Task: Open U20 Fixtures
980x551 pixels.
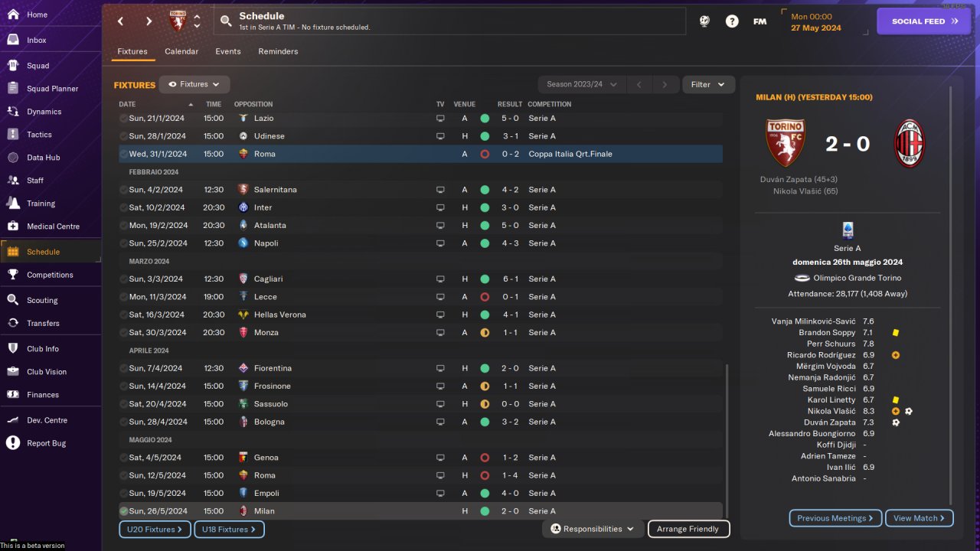Action: coord(155,529)
